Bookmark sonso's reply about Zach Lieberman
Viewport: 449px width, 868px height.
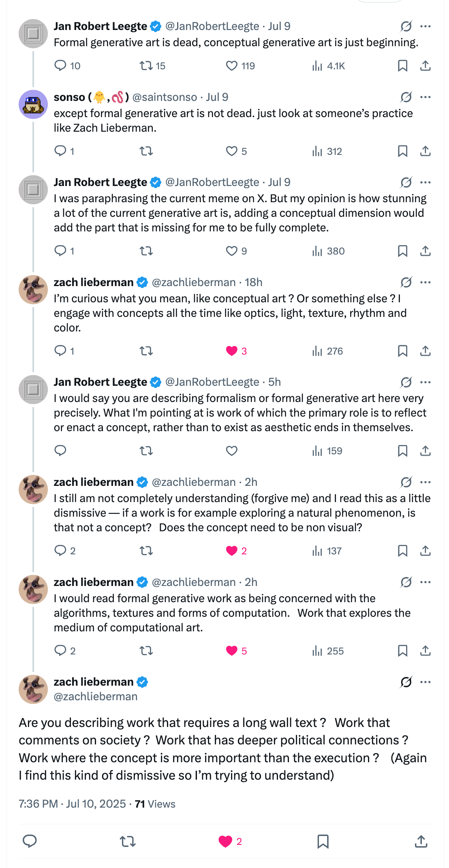(x=402, y=151)
